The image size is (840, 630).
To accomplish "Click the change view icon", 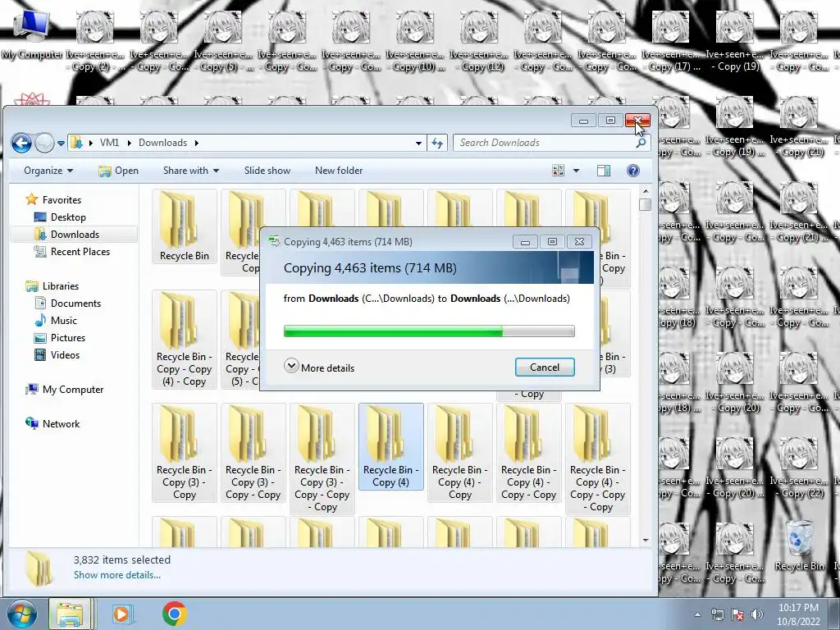I will click(x=558, y=171).
